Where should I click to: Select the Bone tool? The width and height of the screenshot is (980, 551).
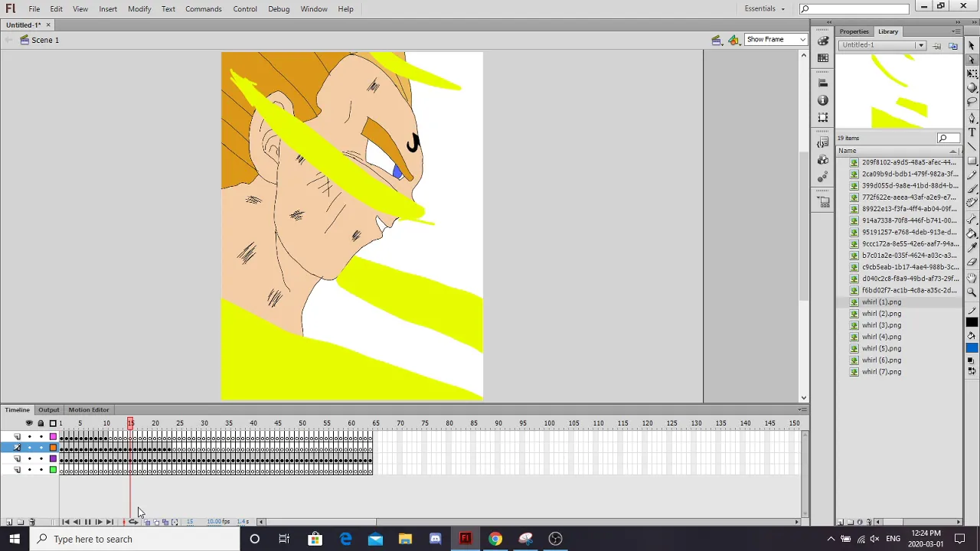tap(972, 220)
